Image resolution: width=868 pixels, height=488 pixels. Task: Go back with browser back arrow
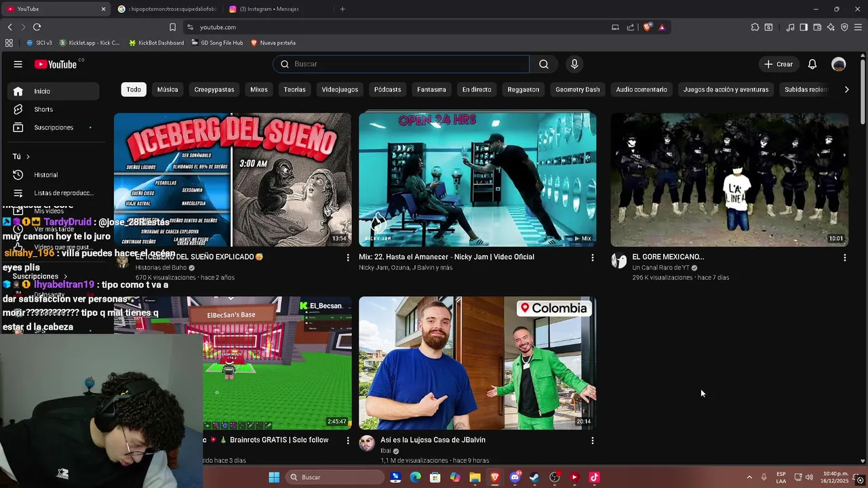pos(10,27)
